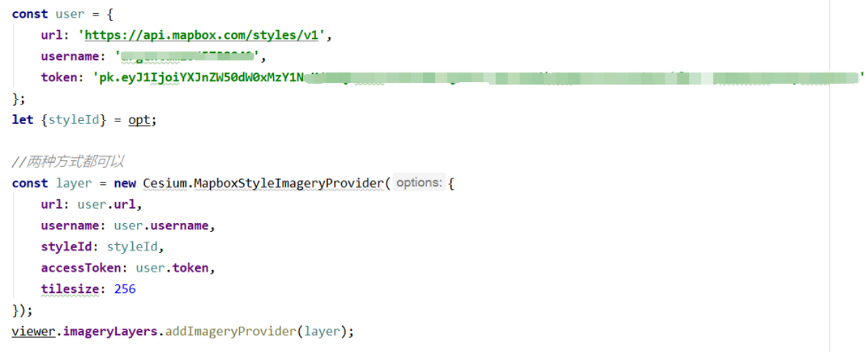This screenshot has width=868, height=352.
Task: Click the 'new' keyword before Cesium
Action: [124, 183]
